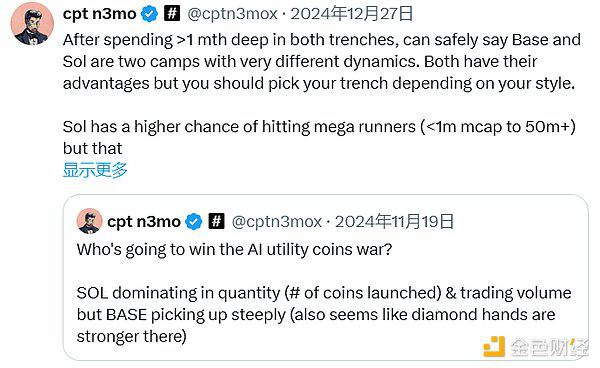Open @cptn3mox handle in quoted tweet
Screen dimensions: 600x368
[277, 222]
